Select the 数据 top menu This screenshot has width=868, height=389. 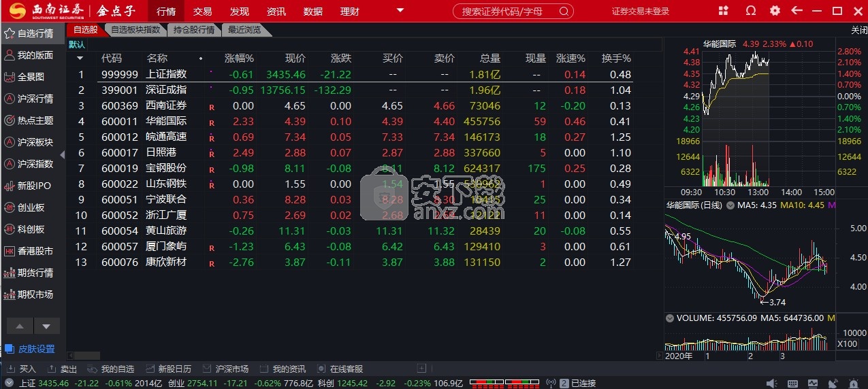[312, 12]
